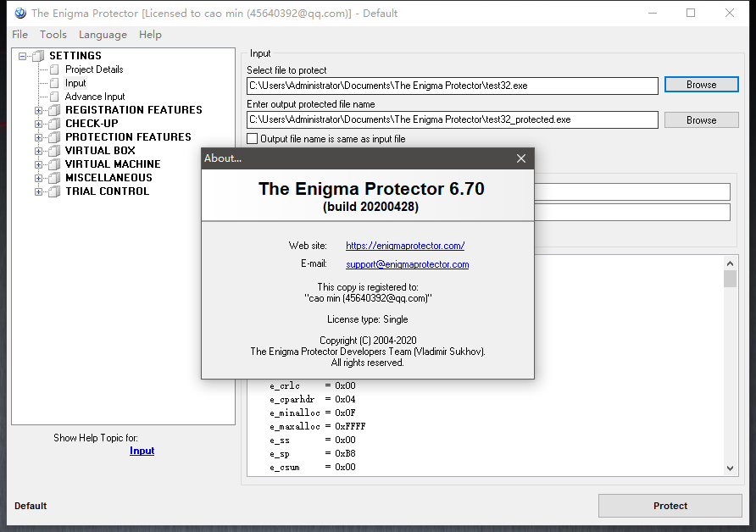Click the SETTINGS folder icon

click(x=38, y=56)
